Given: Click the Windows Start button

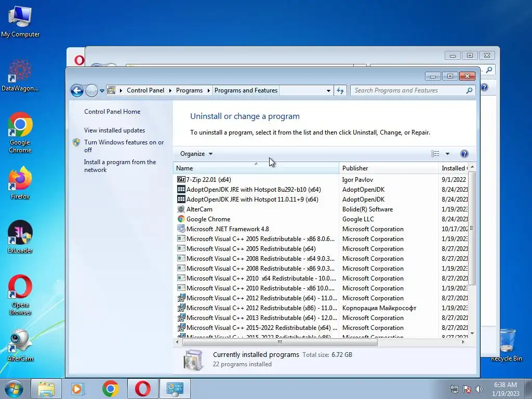Looking at the screenshot, I should (14, 389).
